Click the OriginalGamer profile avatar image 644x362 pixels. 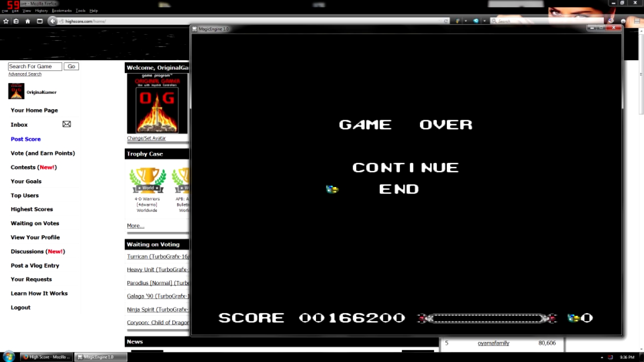coord(16,91)
